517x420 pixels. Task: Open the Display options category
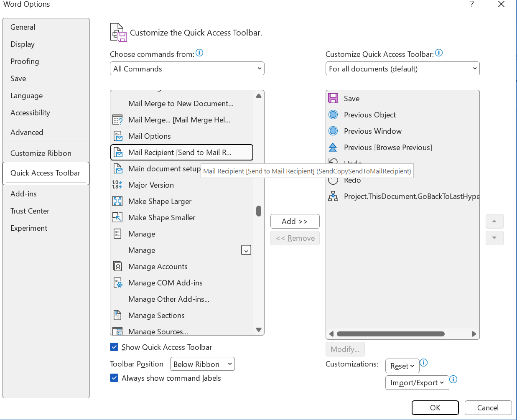[x=46, y=44]
